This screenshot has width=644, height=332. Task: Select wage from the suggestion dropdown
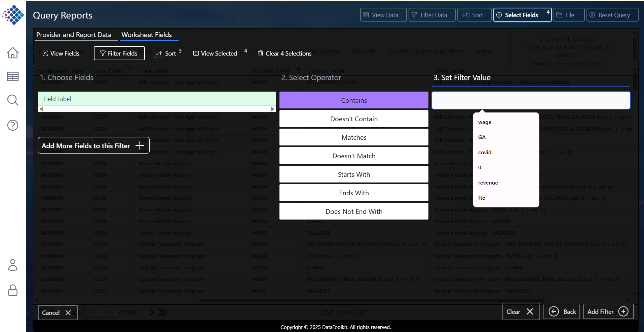coord(484,122)
